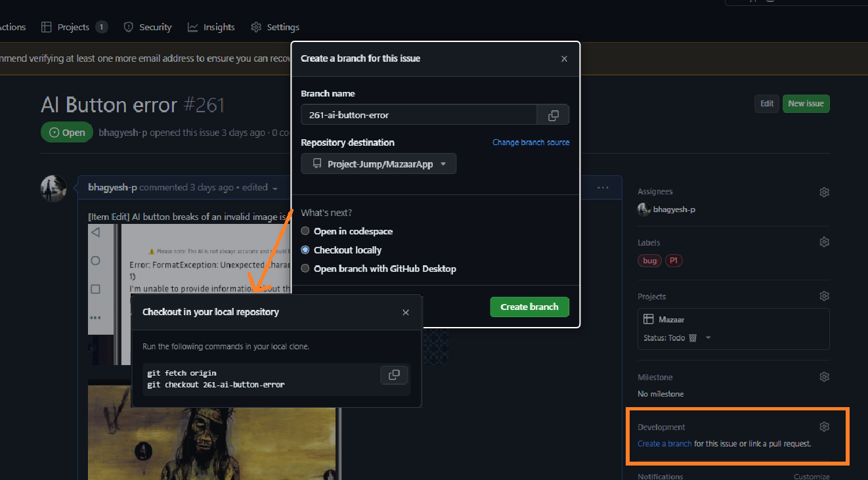Copy the git checkout commands
This screenshot has height=480, width=868.
(x=394, y=375)
